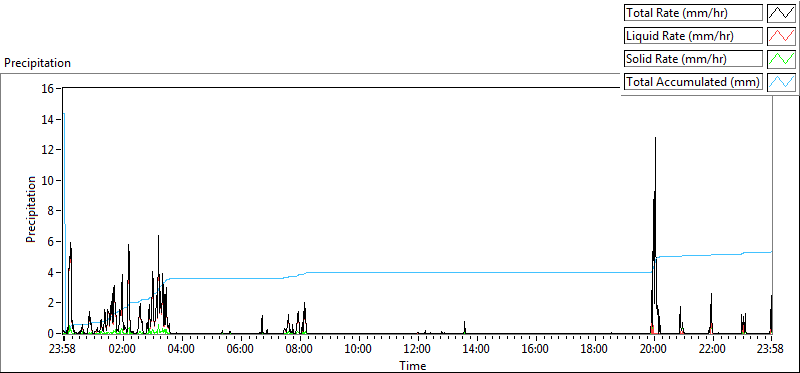Screen dimensions: 800x373
Task: Click the 0 value on Y axis
Action: coord(53,334)
